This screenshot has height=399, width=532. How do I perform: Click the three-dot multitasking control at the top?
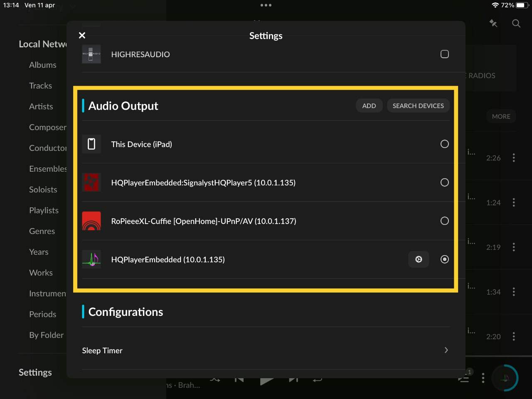click(266, 5)
